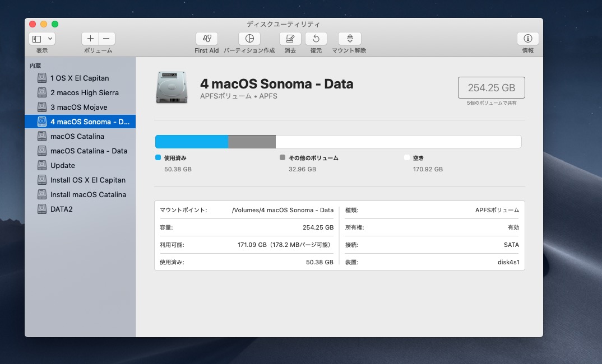Click the large hard drive image
Screen dimensions: 602x364
[x=171, y=88]
